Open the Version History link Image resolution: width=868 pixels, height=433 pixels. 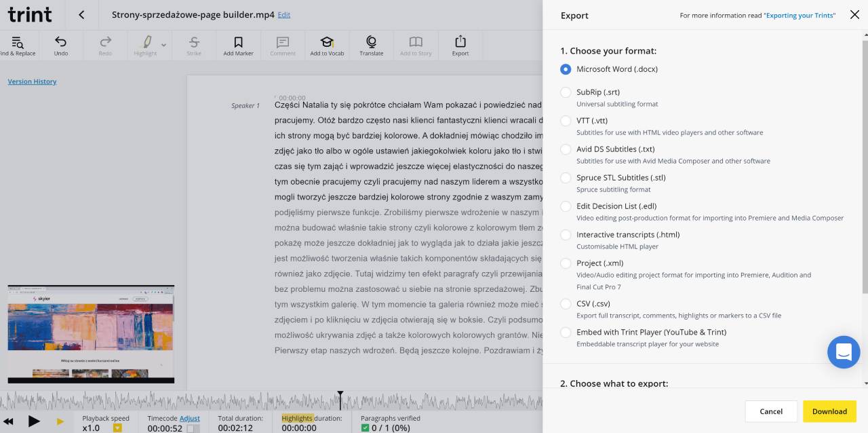[32, 81]
